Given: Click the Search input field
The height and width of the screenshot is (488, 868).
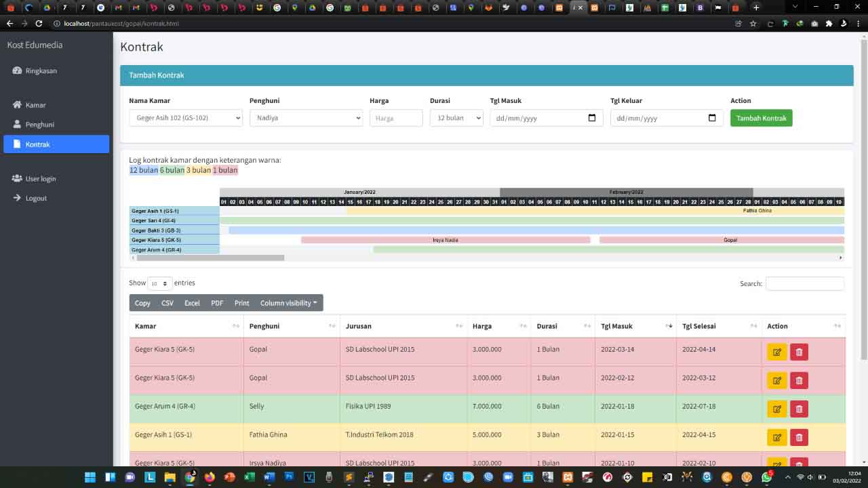Looking at the screenshot, I should point(804,284).
